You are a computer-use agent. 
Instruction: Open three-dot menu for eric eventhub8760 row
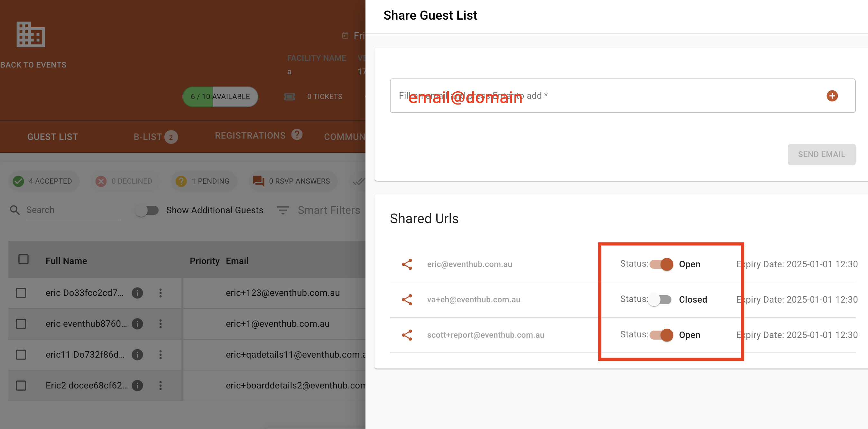coord(161,324)
